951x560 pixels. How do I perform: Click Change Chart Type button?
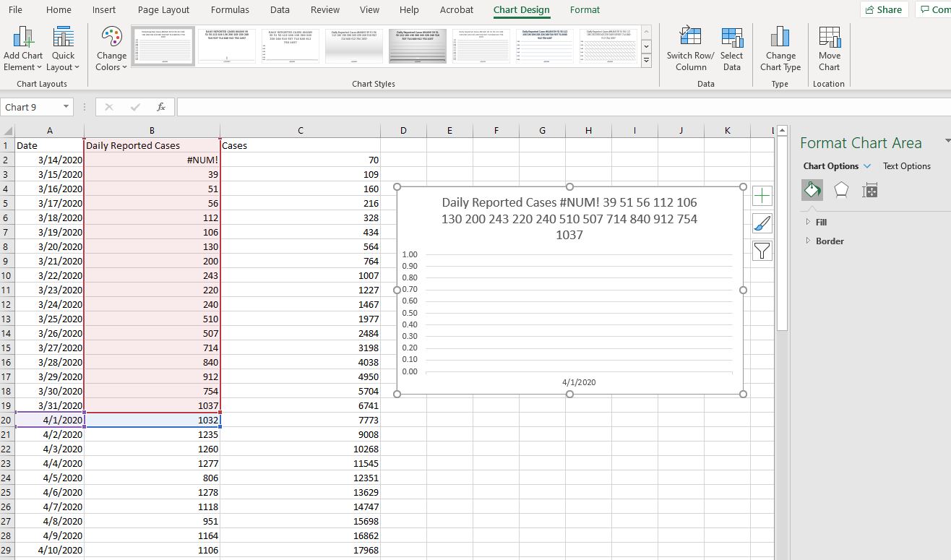tap(780, 48)
